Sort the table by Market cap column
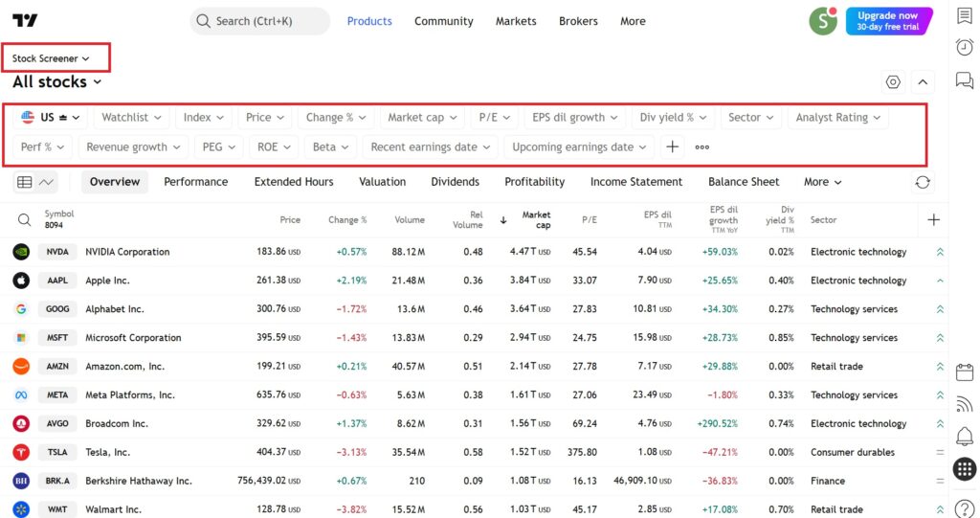980x518 pixels. [535, 220]
